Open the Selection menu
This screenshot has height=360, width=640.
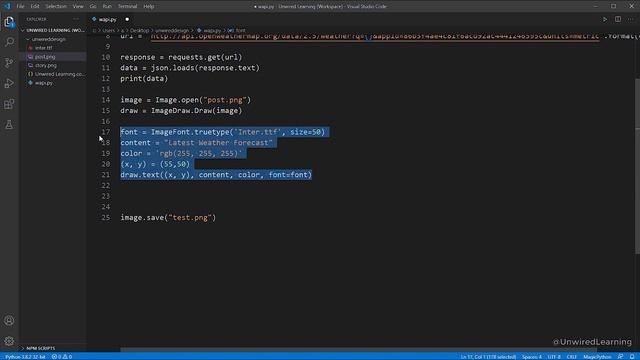[56, 7]
